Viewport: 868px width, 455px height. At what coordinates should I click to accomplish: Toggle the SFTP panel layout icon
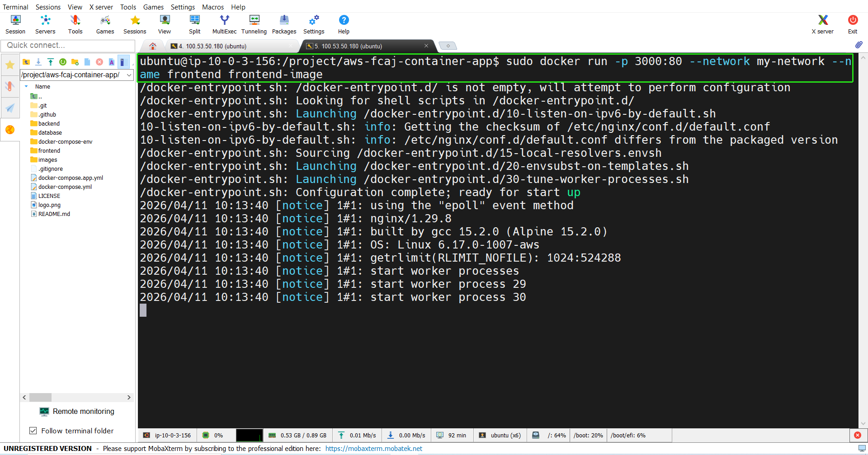(123, 62)
